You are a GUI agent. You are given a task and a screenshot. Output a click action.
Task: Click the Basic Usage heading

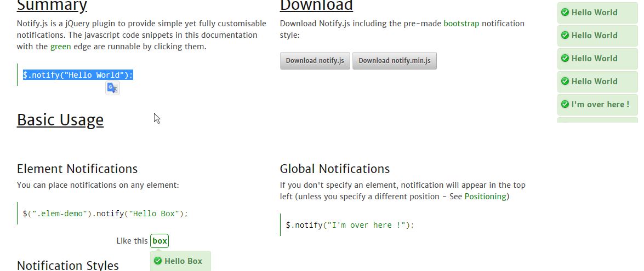(60, 120)
